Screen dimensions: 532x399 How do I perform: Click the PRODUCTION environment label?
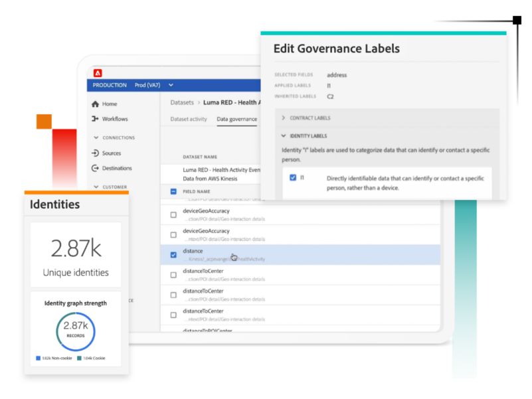click(110, 85)
